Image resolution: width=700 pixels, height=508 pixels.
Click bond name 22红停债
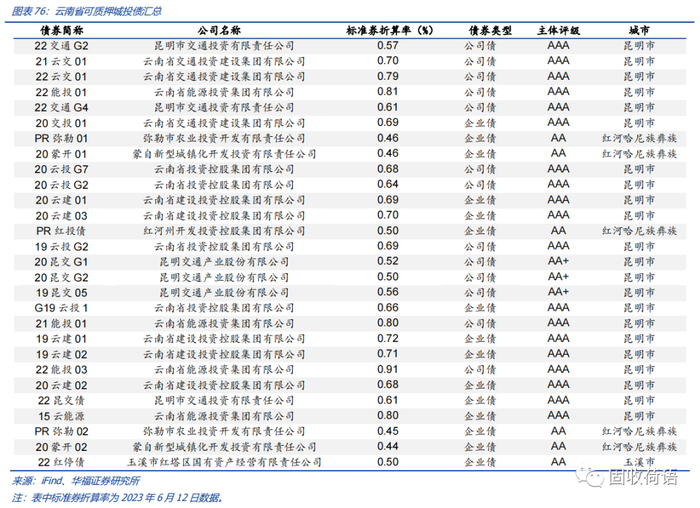(x=62, y=462)
